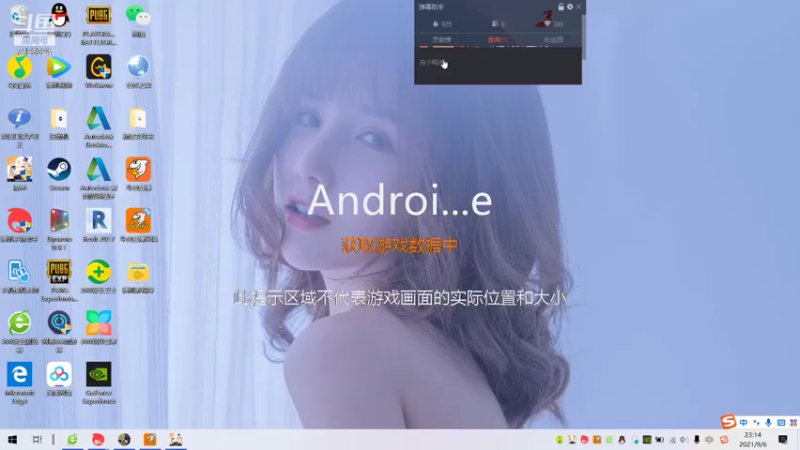
Task: Toggle the Sogou 中 Chinese input mode
Action: [743, 422]
